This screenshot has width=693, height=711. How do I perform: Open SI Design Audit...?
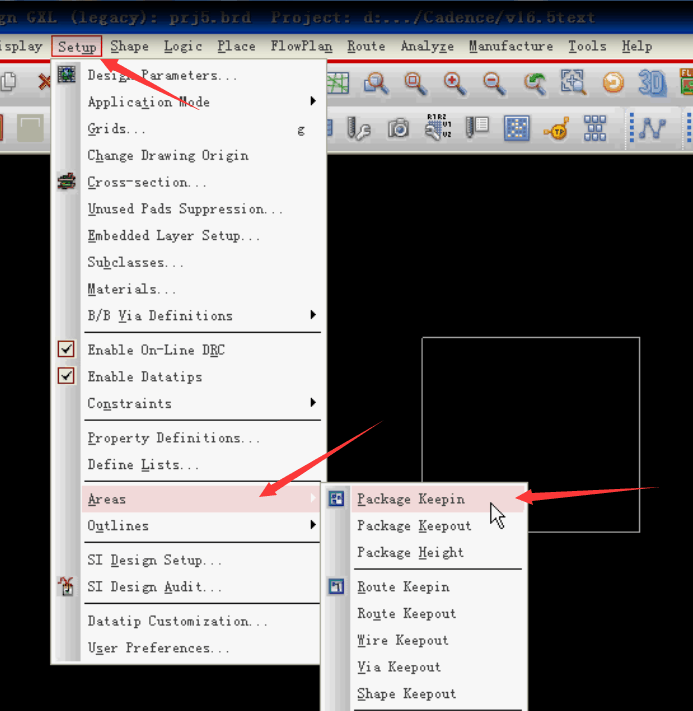[201, 587]
